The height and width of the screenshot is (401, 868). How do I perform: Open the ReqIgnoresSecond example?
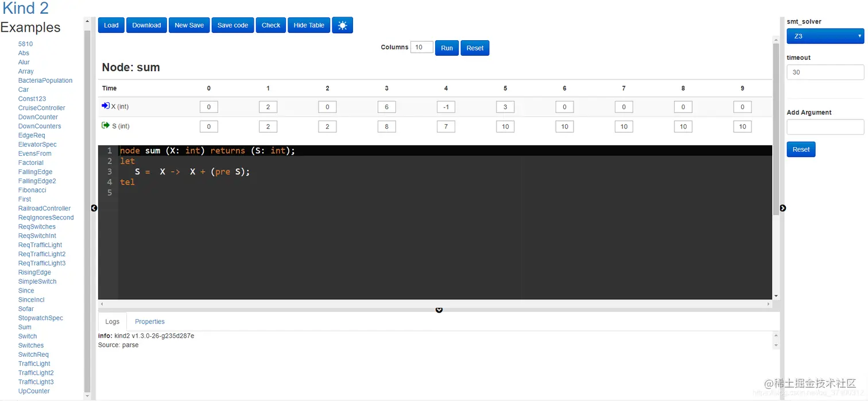click(46, 218)
